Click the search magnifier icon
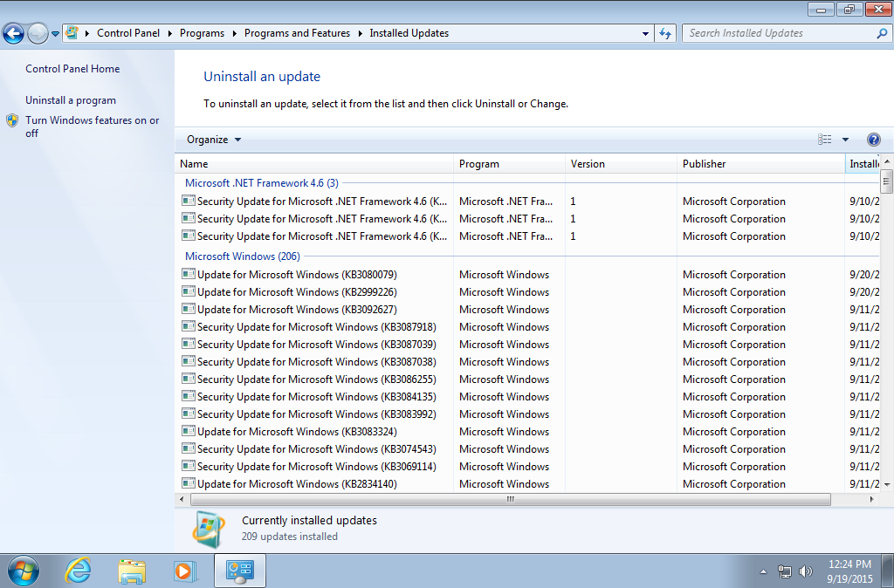 (882, 34)
